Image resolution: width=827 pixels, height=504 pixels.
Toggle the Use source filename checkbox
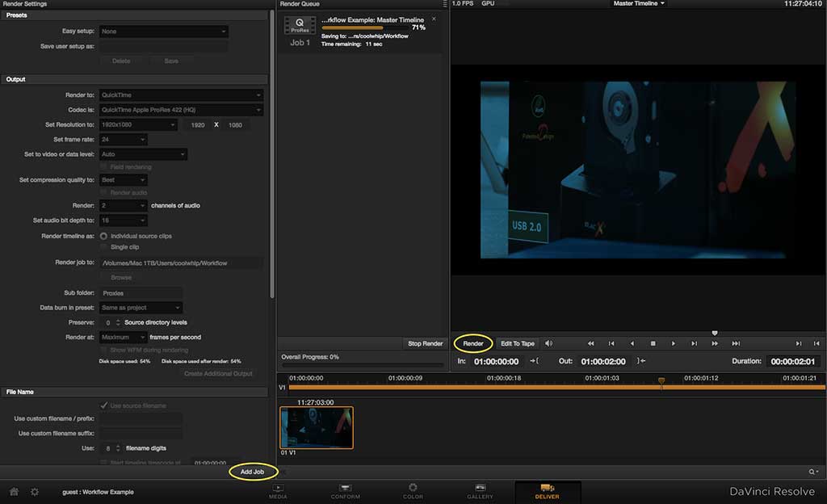pos(103,405)
